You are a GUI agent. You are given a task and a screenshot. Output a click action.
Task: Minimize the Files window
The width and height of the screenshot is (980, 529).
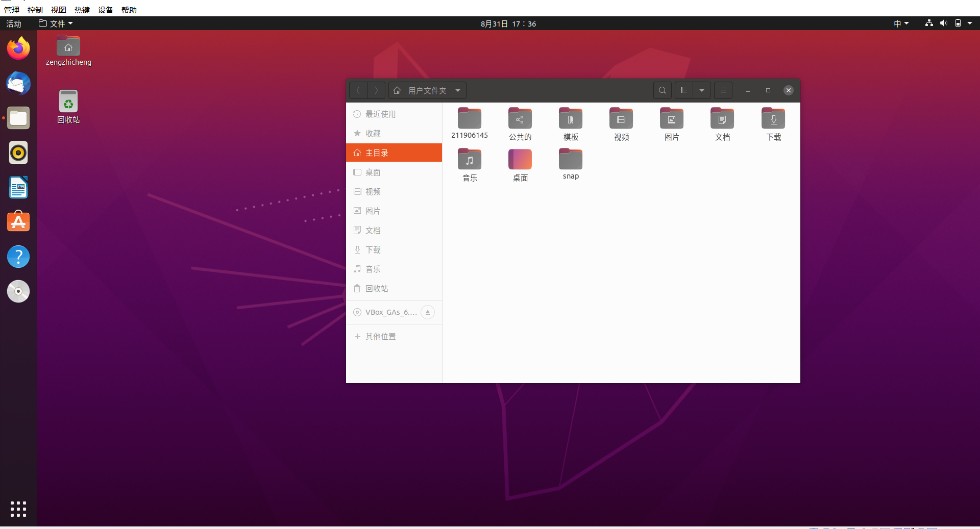748,90
